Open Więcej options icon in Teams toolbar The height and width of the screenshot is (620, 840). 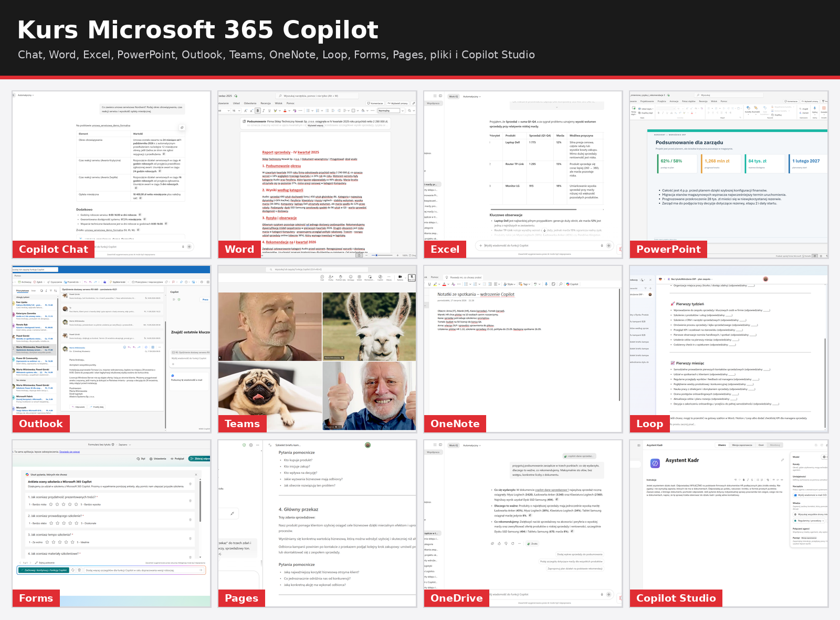click(x=389, y=277)
